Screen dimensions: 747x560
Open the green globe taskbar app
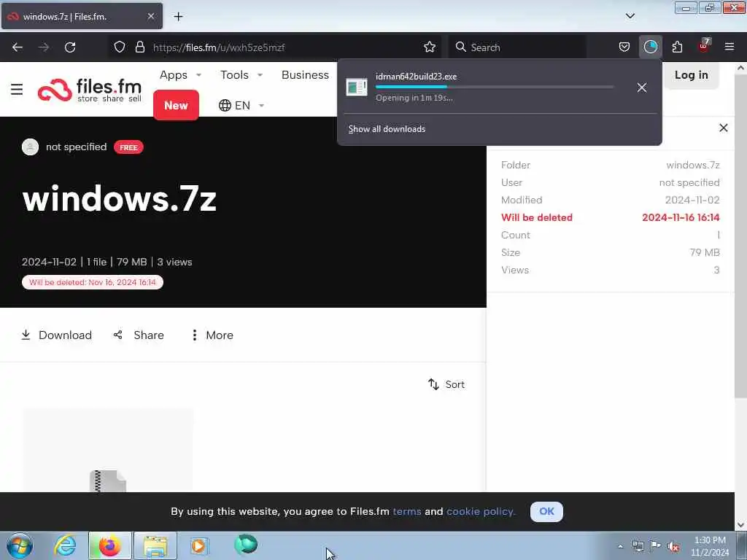[x=246, y=545]
